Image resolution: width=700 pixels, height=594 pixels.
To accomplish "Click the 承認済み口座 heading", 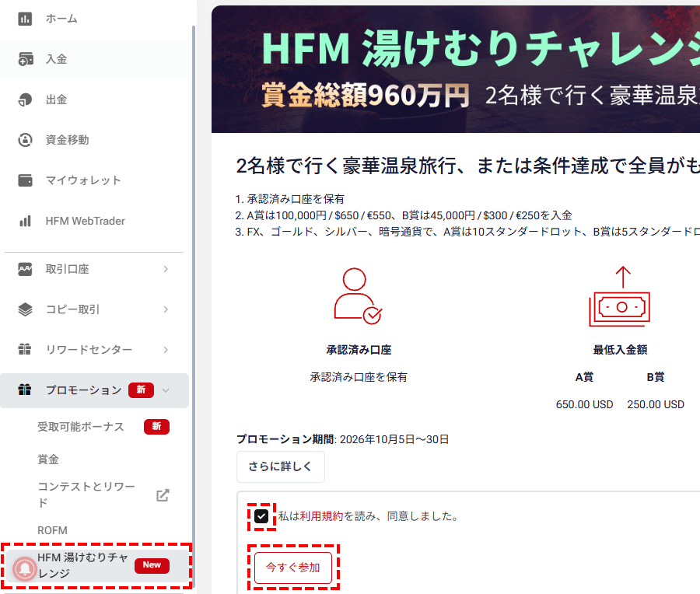I will tap(359, 351).
